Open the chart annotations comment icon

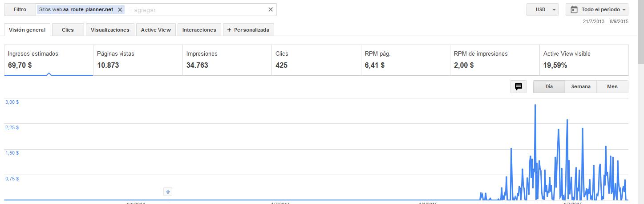518,86
